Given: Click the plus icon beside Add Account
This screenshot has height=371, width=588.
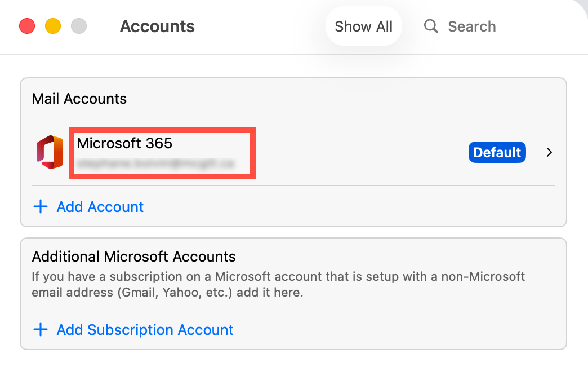Looking at the screenshot, I should click(41, 207).
